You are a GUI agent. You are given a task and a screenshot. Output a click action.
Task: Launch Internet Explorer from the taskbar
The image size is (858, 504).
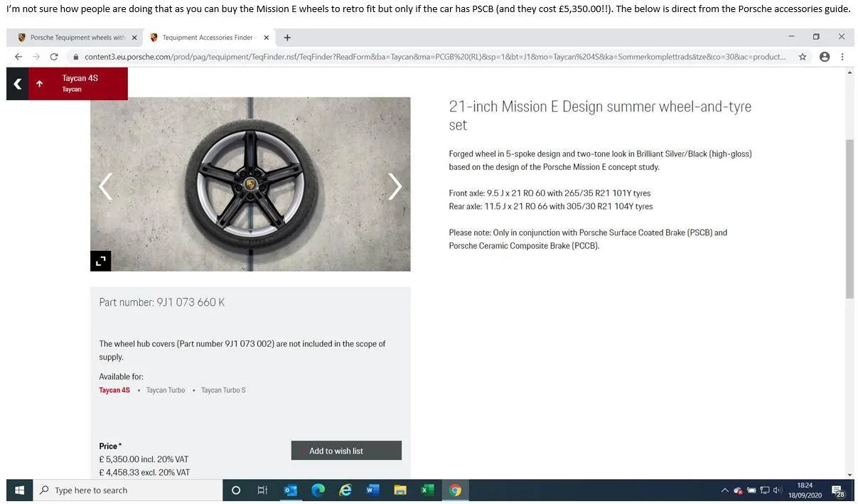(x=345, y=490)
